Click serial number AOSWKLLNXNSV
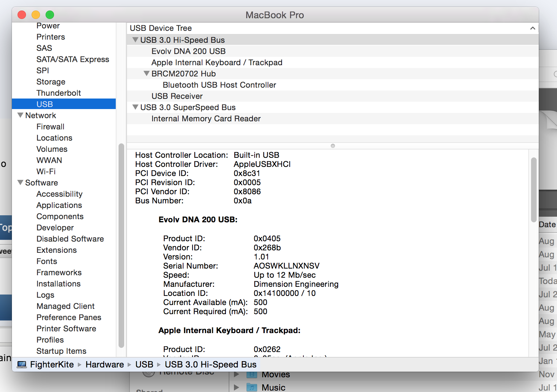557x392 pixels. click(287, 266)
